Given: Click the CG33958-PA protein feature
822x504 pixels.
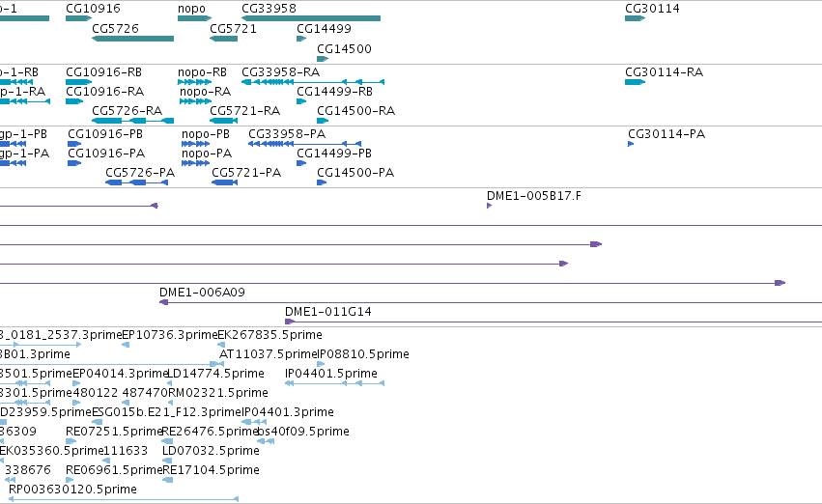Looking at the screenshot, I should (x=304, y=144).
